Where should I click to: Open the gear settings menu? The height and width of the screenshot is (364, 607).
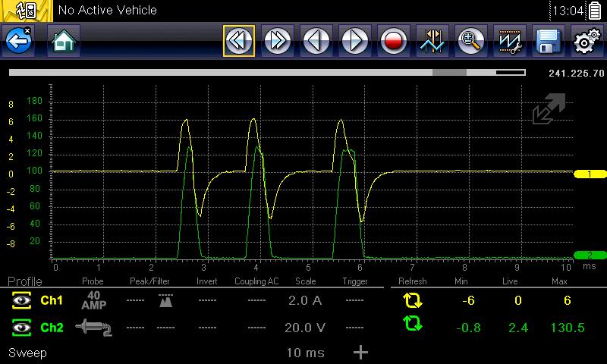pos(587,41)
